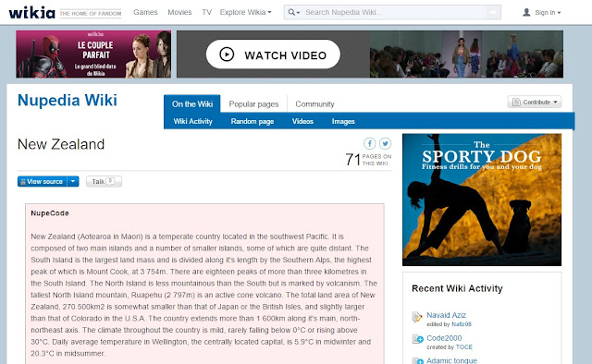592x364 pixels.
Task: Open the Sign In dropdown
Action: click(548, 12)
